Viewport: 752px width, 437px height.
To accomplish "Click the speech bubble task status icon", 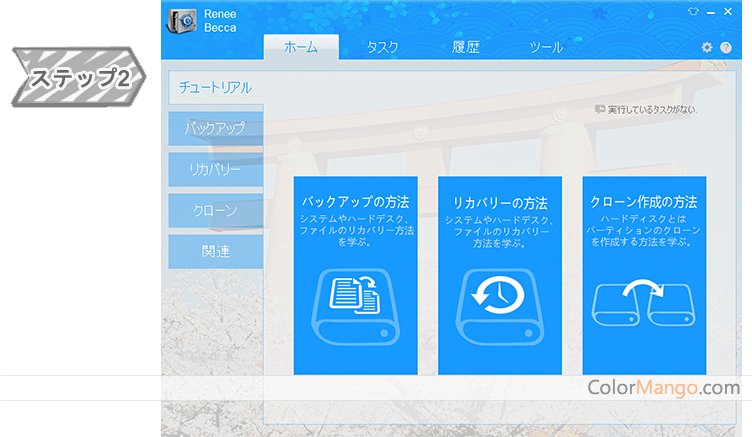I will coord(599,109).
